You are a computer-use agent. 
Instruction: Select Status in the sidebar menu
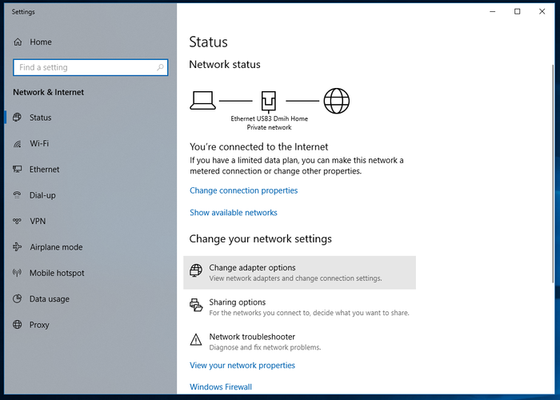coord(40,118)
